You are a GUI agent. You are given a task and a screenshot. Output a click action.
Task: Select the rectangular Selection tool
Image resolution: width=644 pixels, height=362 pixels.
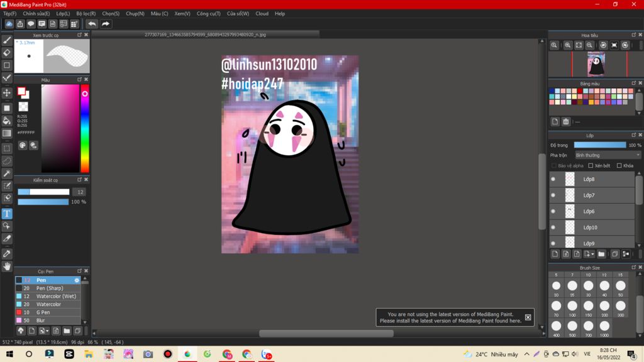point(7,148)
